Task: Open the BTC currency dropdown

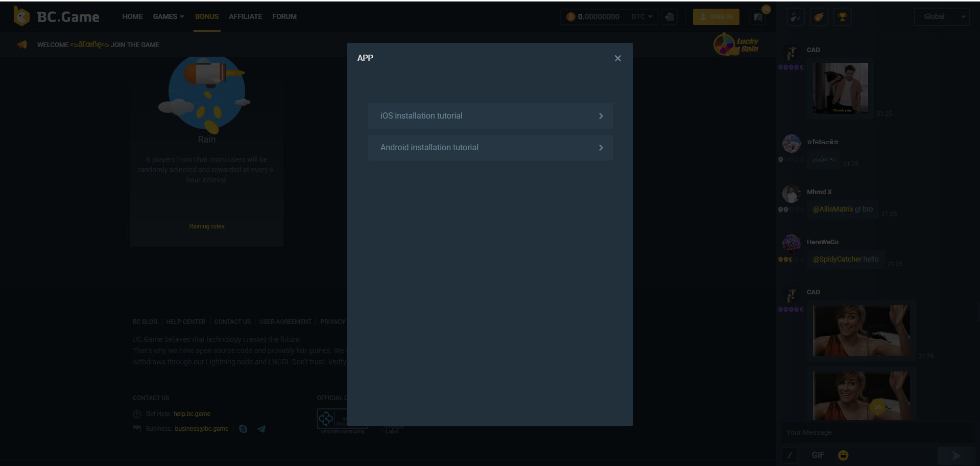Action: click(x=641, y=17)
